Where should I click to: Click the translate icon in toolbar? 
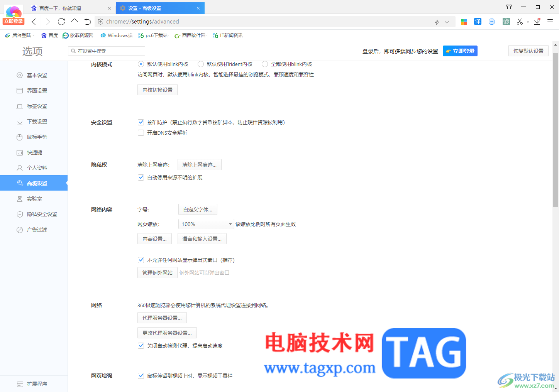click(x=478, y=22)
